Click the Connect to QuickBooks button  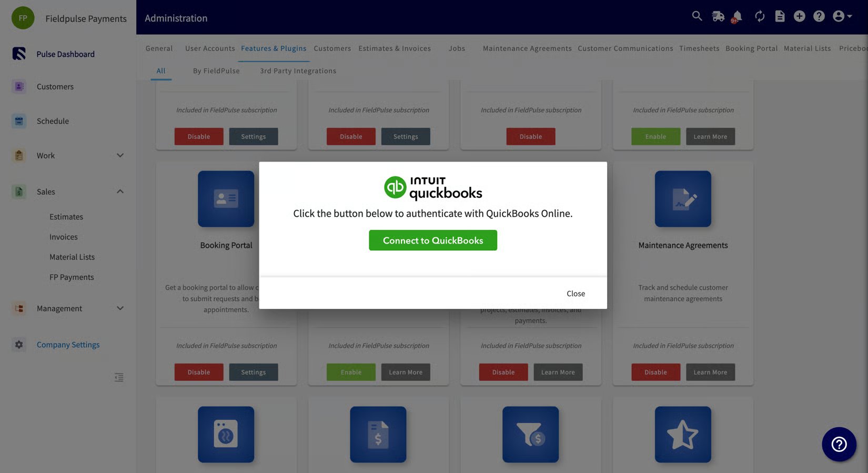[x=432, y=240]
